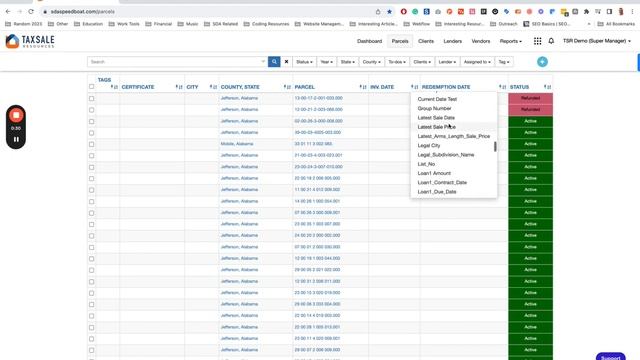Open the Assigned to filter dropdown
This screenshot has width=640, height=360.
click(477, 62)
